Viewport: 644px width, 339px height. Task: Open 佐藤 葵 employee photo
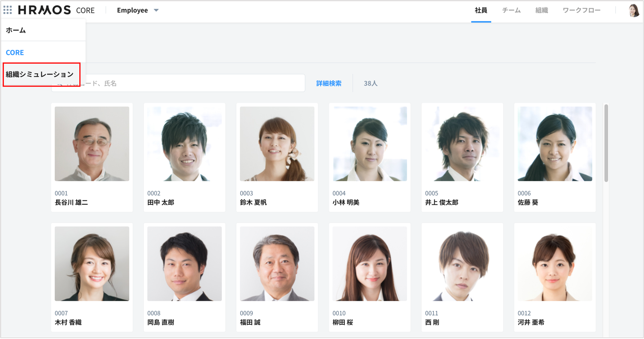point(555,144)
